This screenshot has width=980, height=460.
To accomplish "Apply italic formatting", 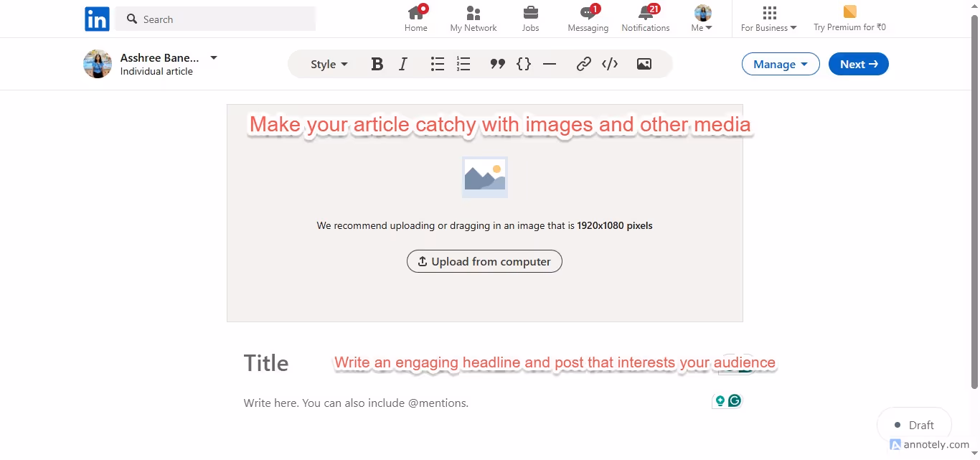I will coord(403,64).
